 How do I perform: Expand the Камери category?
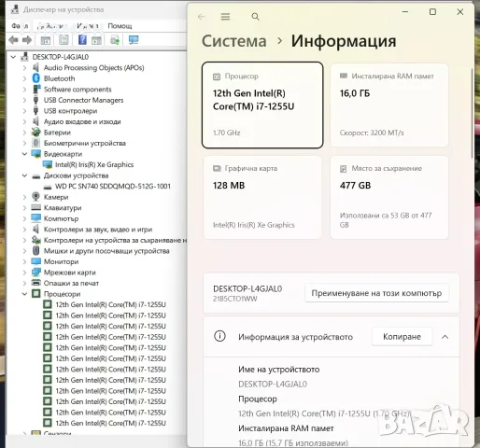coord(24,197)
